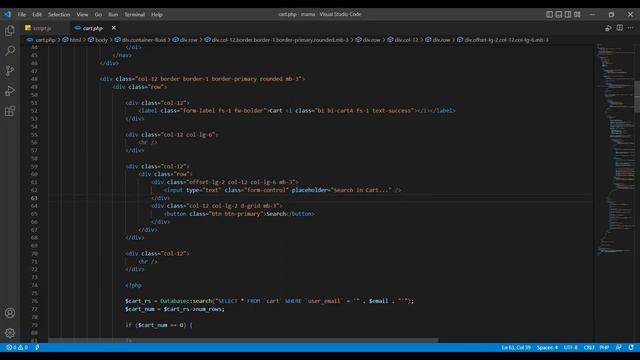The width and height of the screenshot is (640, 360).
Task: Open the Selection menu
Action: pos(59,14)
